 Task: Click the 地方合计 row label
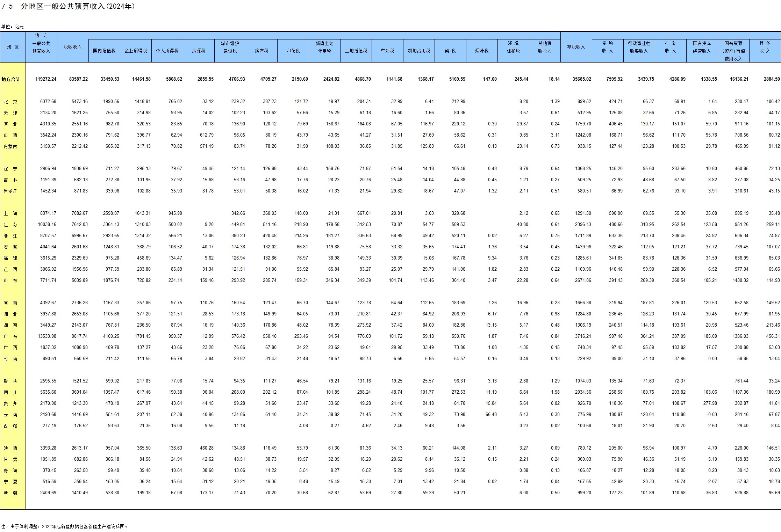11,80
